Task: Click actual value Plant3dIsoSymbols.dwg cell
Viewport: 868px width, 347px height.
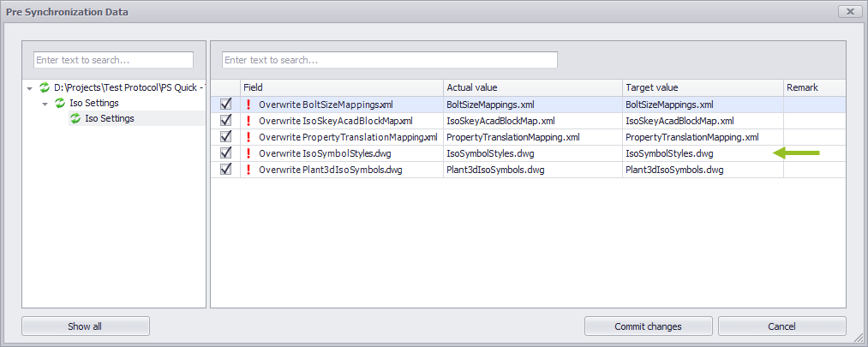Action: [532, 170]
